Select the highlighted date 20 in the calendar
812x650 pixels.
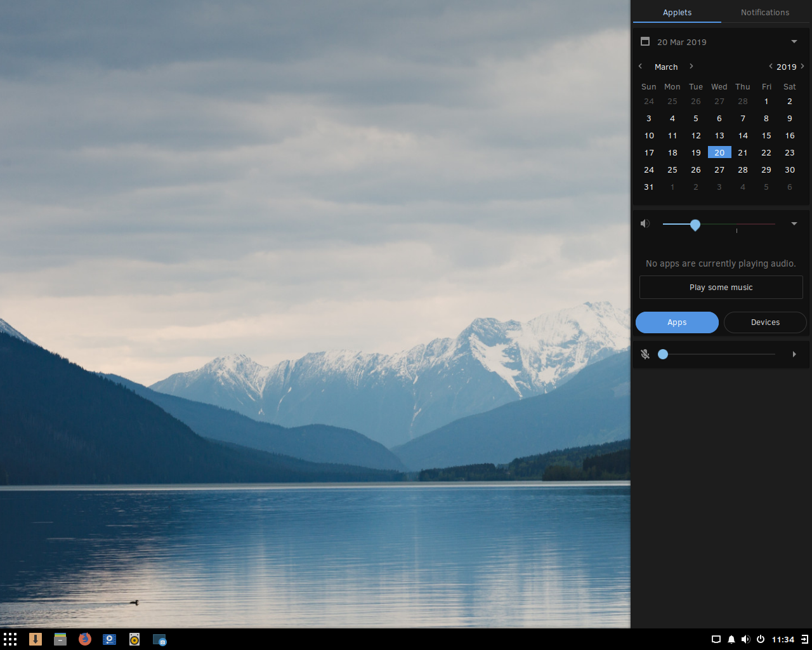(719, 152)
